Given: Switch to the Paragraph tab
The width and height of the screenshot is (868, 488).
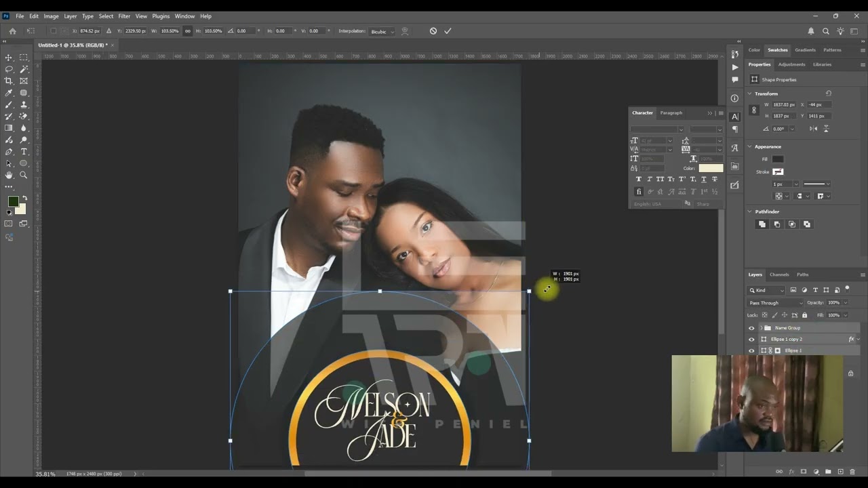Looking at the screenshot, I should 671,113.
